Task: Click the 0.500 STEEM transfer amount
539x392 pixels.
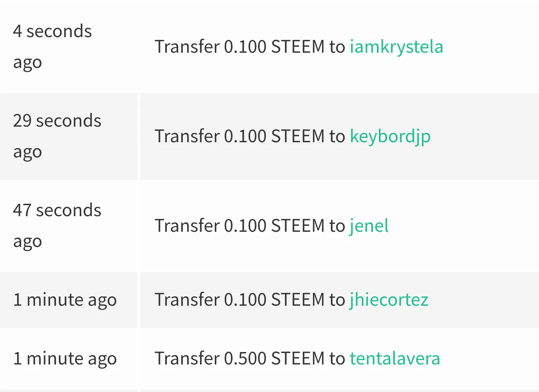Action: click(245, 358)
